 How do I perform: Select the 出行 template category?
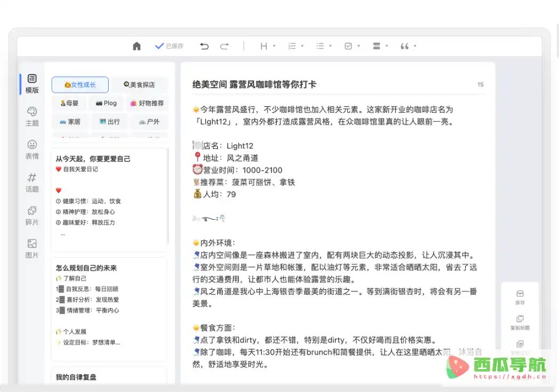pos(110,122)
